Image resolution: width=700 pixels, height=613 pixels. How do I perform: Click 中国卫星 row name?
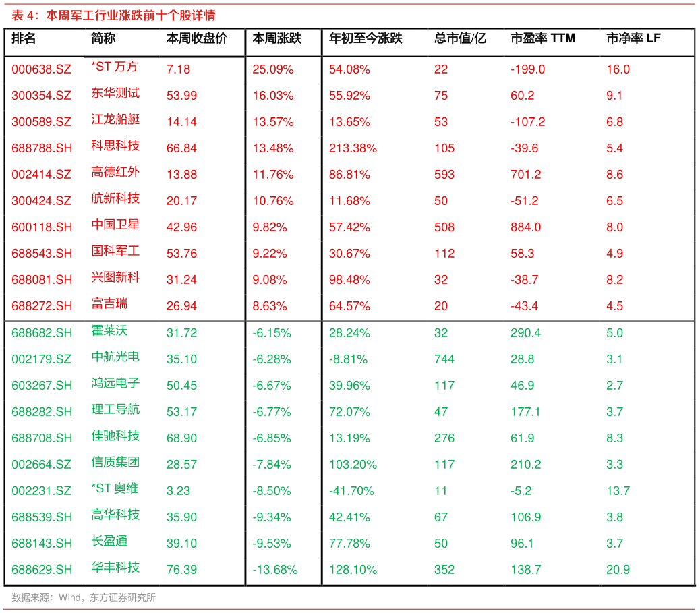[x=115, y=225]
